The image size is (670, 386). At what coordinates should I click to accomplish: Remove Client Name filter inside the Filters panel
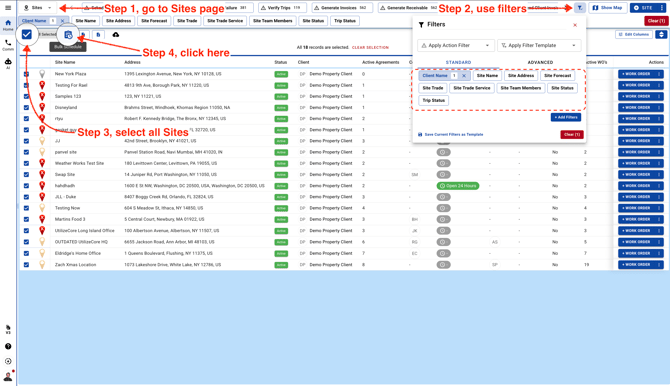coord(464,76)
